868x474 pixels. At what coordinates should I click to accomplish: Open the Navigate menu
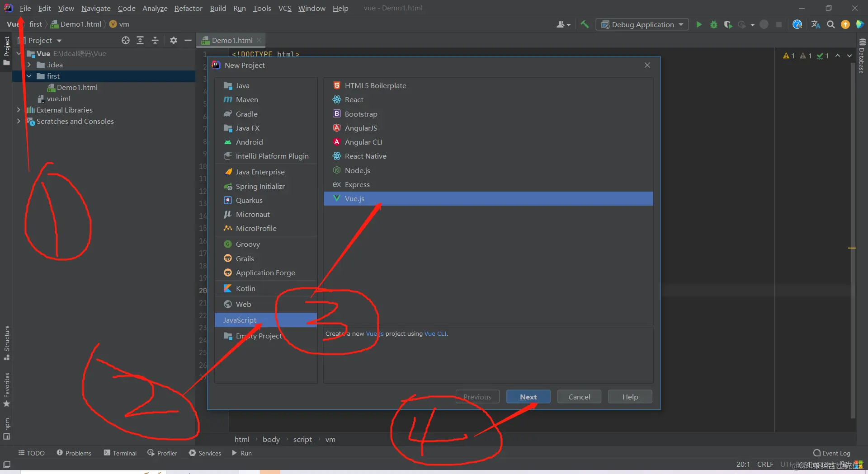point(96,8)
